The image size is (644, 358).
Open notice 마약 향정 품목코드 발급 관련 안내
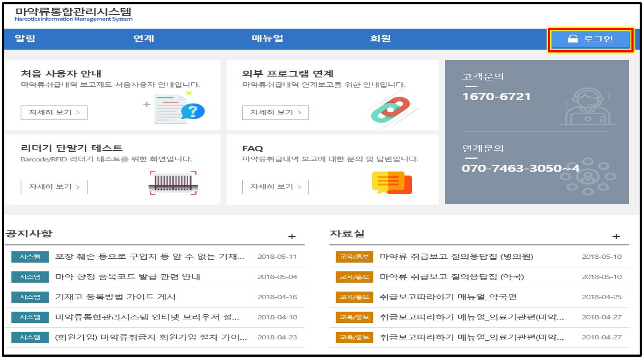tap(128, 277)
